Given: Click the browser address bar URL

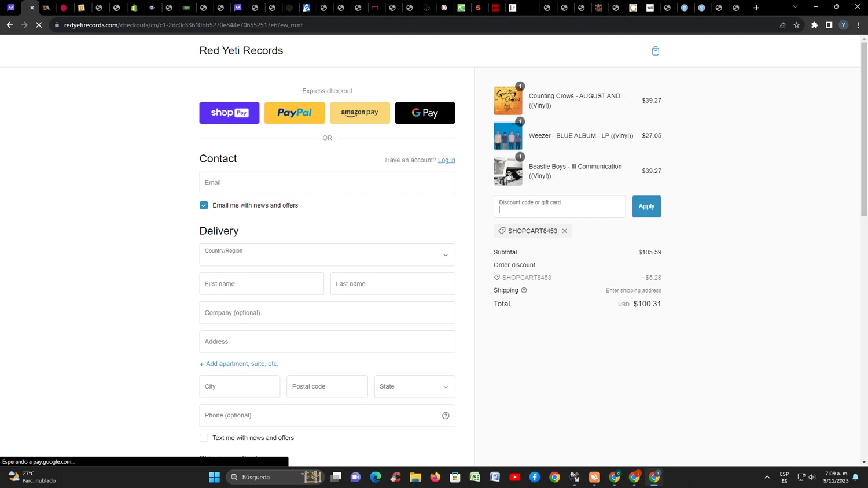Looking at the screenshot, I should point(183,25).
